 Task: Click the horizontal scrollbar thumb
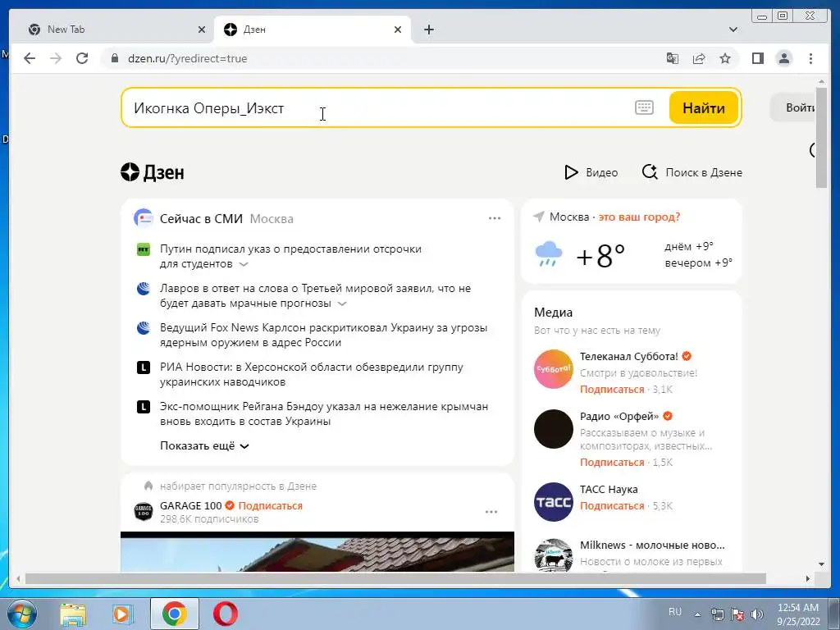click(x=395, y=578)
